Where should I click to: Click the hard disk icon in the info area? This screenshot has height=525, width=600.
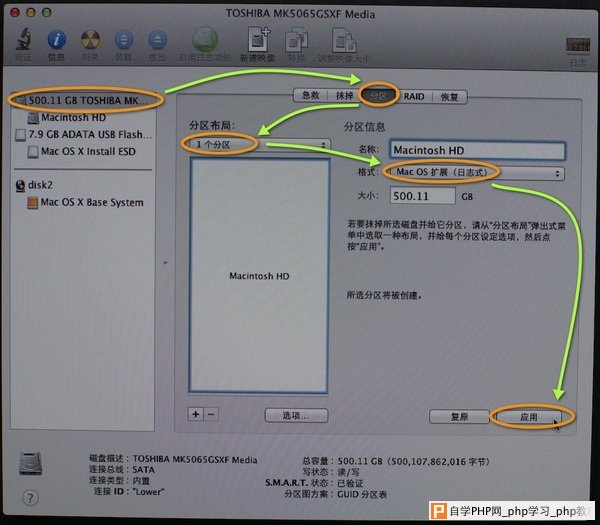pos(31,463)
